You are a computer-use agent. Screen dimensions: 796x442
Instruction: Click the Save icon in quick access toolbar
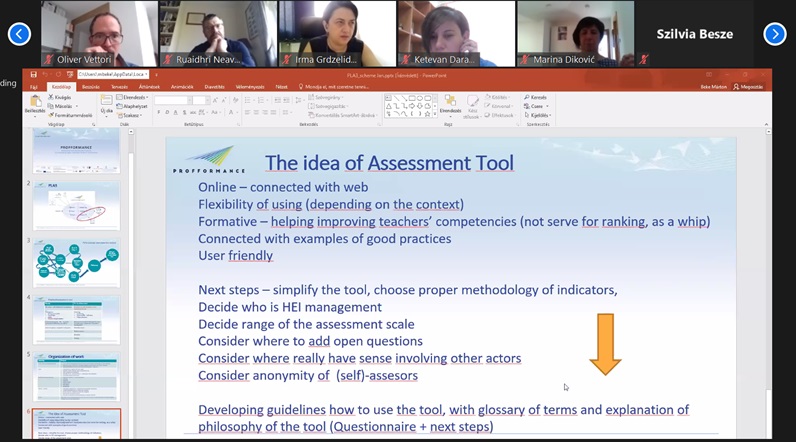click(x=34, y=74)
